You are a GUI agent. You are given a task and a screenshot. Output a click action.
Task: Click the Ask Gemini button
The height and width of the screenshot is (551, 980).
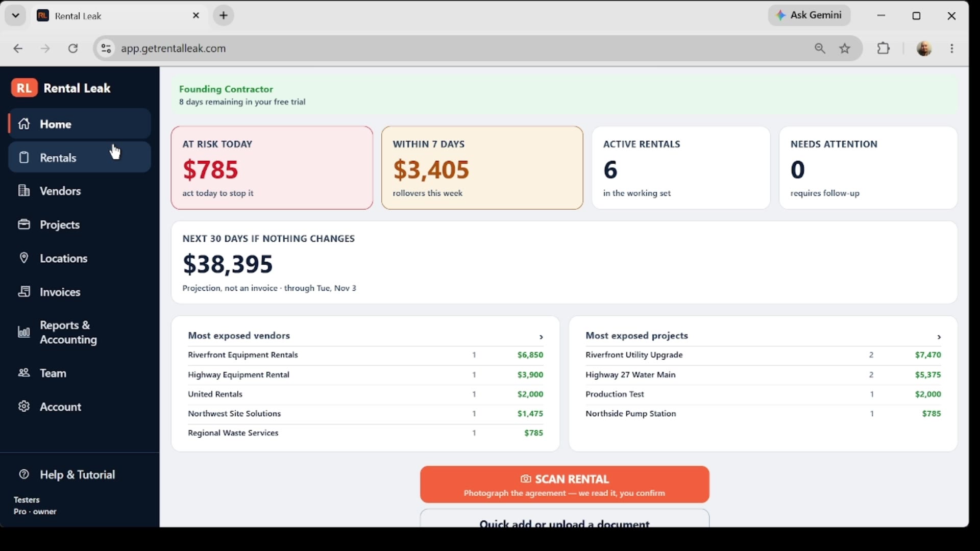tap(809, 15)
